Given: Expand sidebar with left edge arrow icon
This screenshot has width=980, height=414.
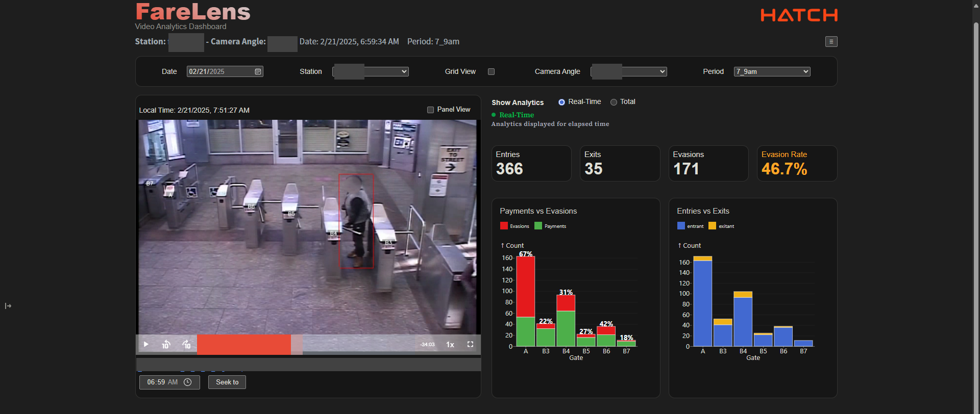Looking at the screenshot, I should (8, 306).
